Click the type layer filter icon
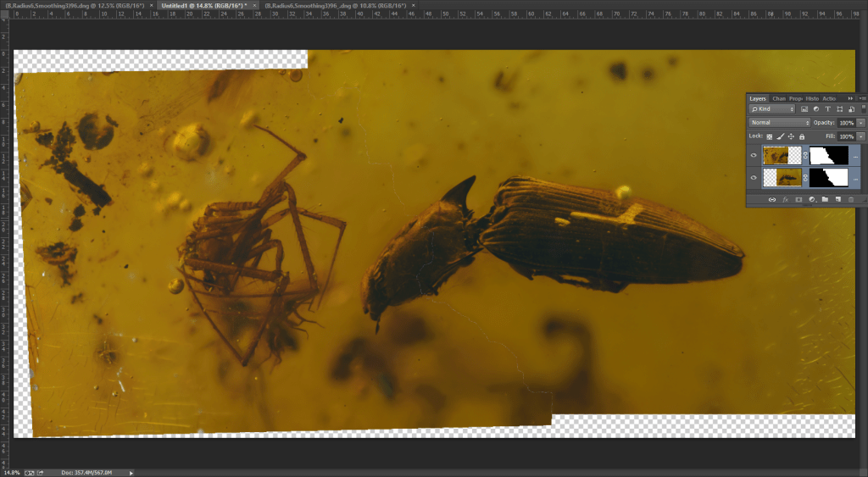 coord(827,109)
